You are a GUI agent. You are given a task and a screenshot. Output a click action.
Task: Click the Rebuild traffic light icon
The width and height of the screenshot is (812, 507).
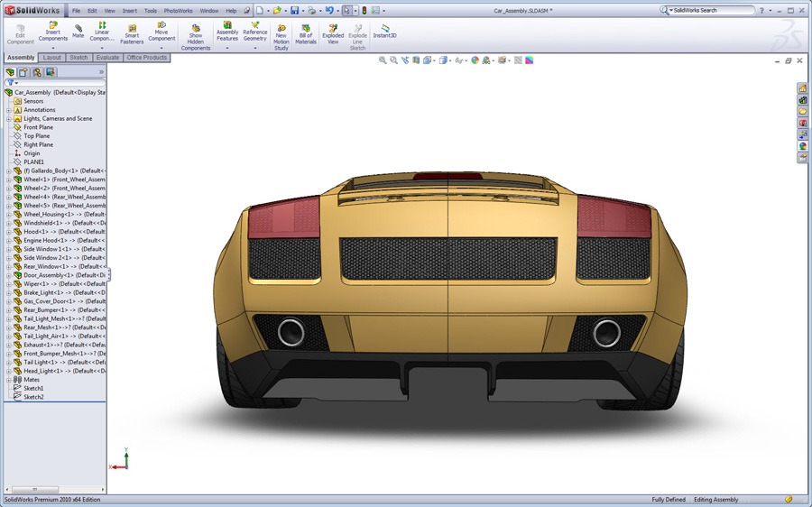point(364,11)
